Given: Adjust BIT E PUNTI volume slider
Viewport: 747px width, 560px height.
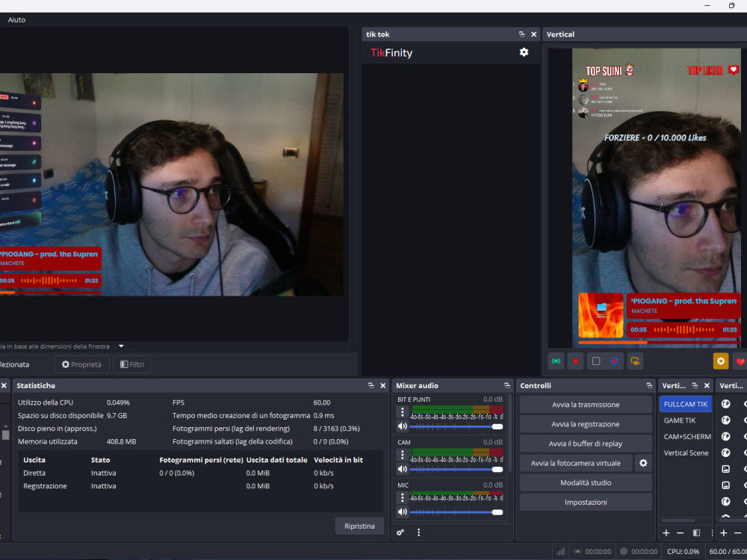Looking at the screenshot, I should pos(456,426).
